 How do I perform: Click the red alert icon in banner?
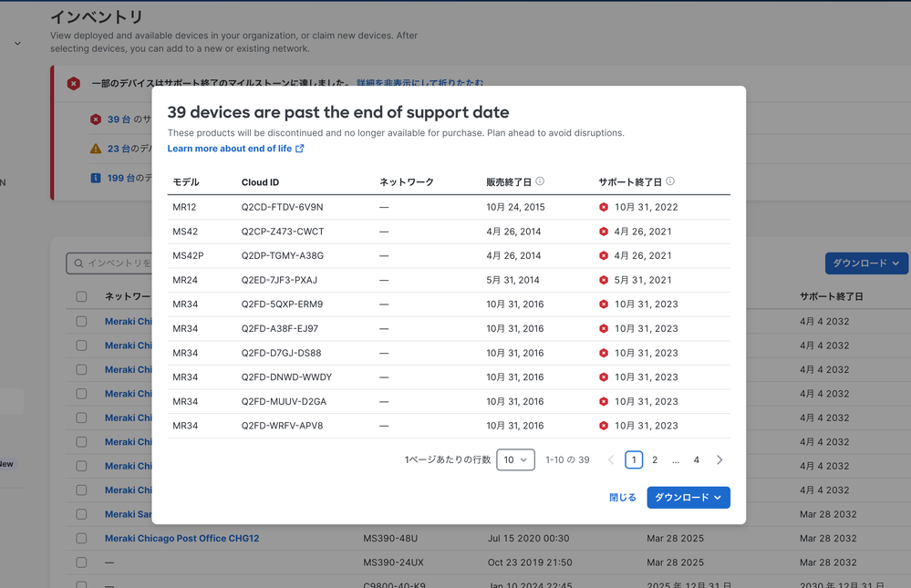pyautogui.click(x=74, y=84)
